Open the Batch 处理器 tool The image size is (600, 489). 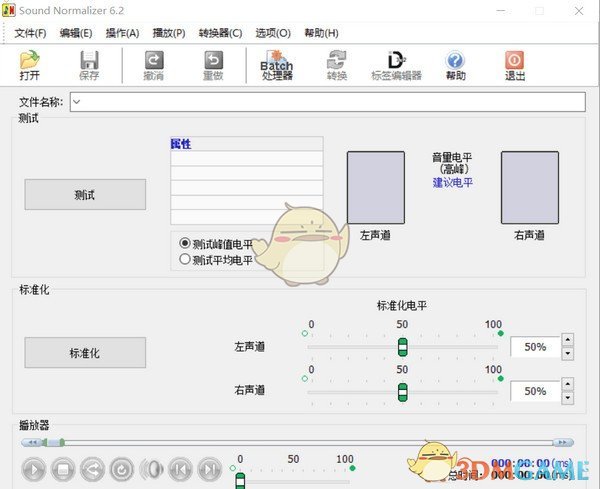pyautogui.click(x=277, y=65)
